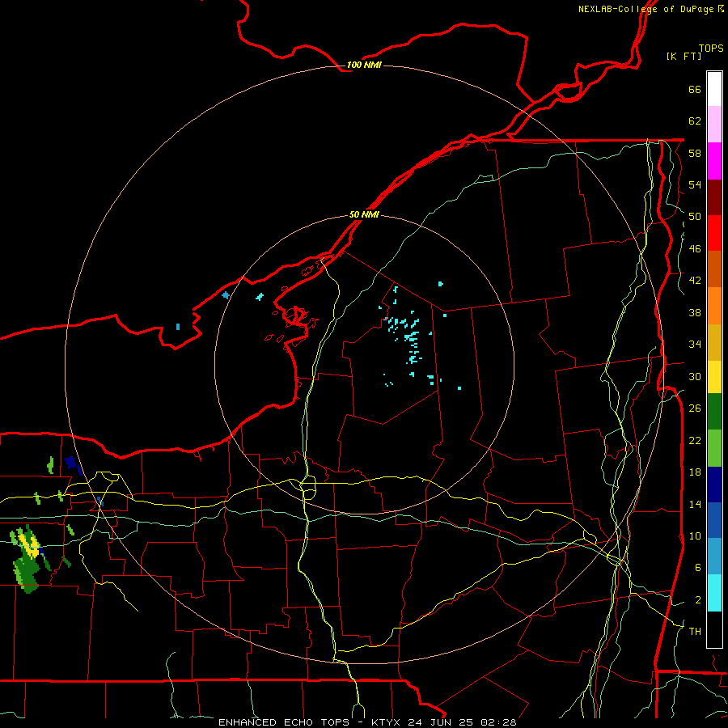Screen dimensions: 728x728
Task: Click the yellow echo core in the green storm
Action: (x=31, y=547)
